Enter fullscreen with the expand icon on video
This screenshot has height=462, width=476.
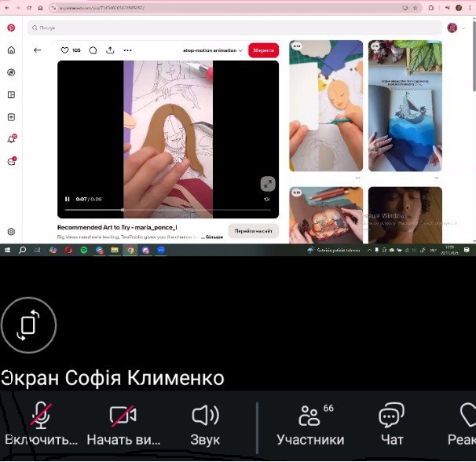(x=267, y=184)
